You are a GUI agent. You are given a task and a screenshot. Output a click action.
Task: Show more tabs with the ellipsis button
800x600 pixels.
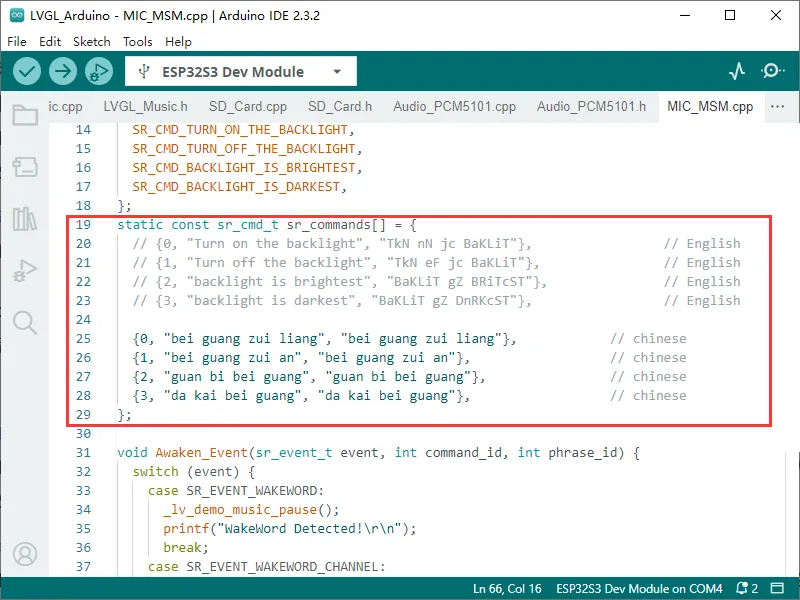777,107
